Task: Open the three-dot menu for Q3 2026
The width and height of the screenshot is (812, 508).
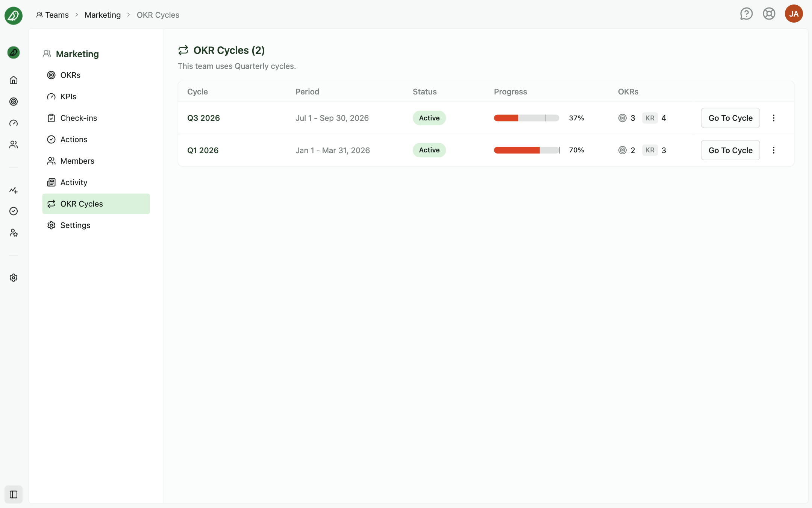Action: (774, 118)
